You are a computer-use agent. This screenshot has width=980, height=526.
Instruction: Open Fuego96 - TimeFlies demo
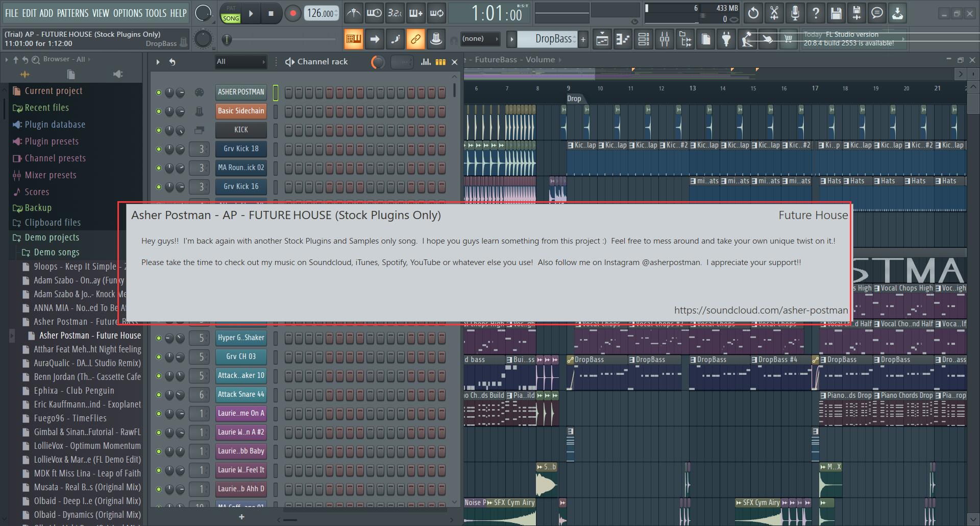pos(70,418)
